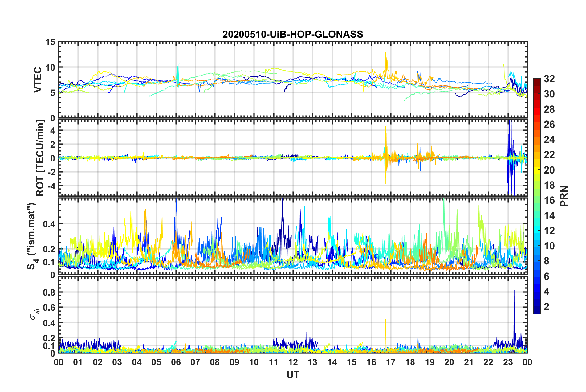Click the PRN colorbar label
586x392 pixels.
[564, 196]
